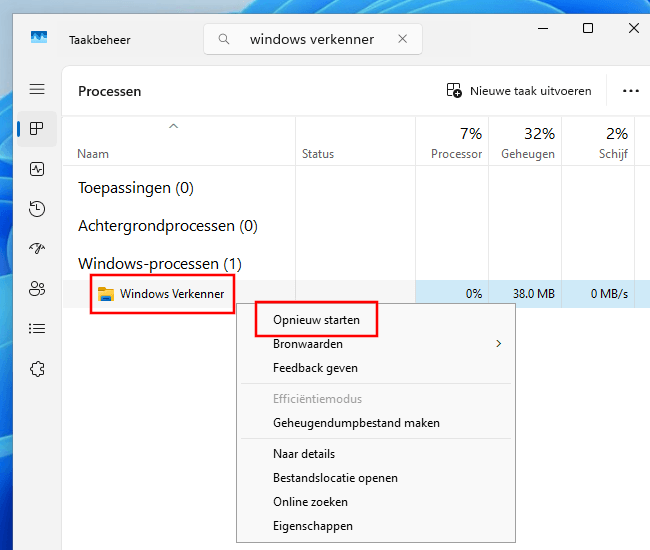Open the Bronwaarden submenu
Viewport: 650px width, 550px height.
click(x=376, y=344)
